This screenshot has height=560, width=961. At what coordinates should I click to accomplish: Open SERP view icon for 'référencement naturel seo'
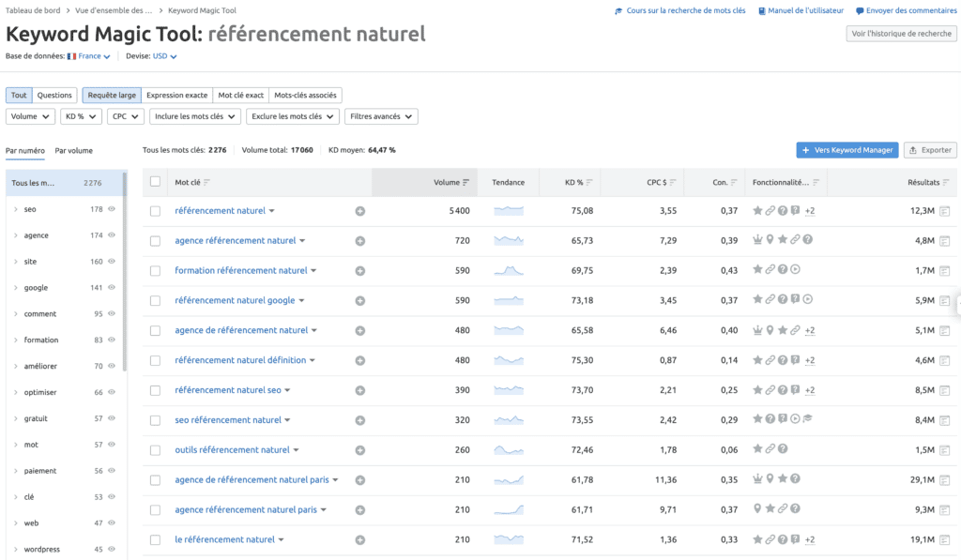(x=944, y=390)
